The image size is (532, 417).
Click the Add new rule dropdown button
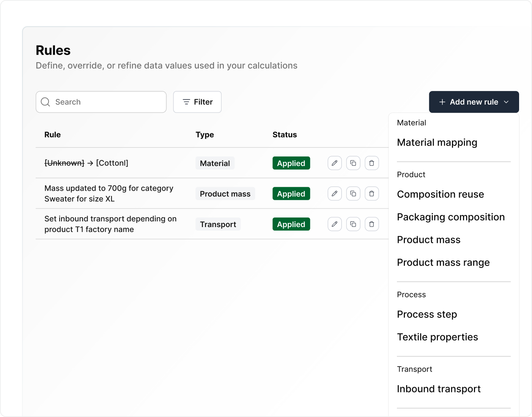pos(474,102)
